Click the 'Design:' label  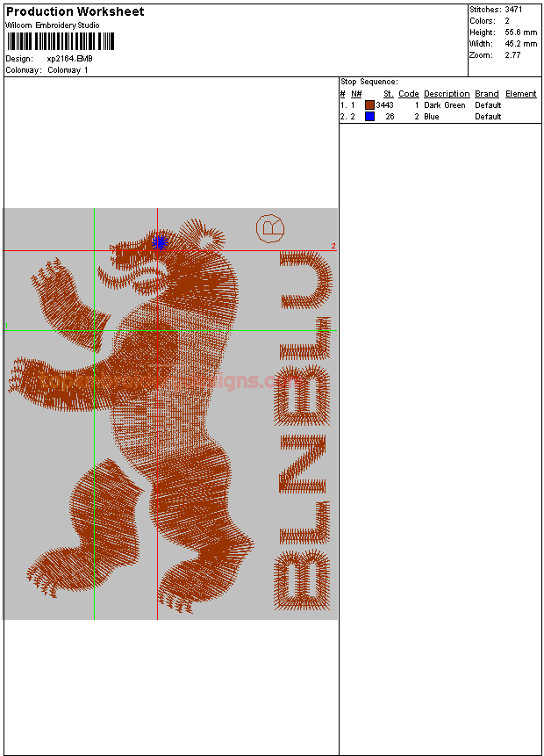click(x=19, y=58)
